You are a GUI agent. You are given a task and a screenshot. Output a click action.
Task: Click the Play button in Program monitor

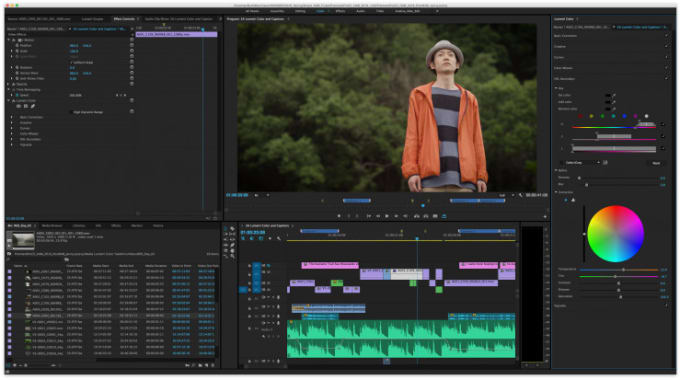pos(387,216)
